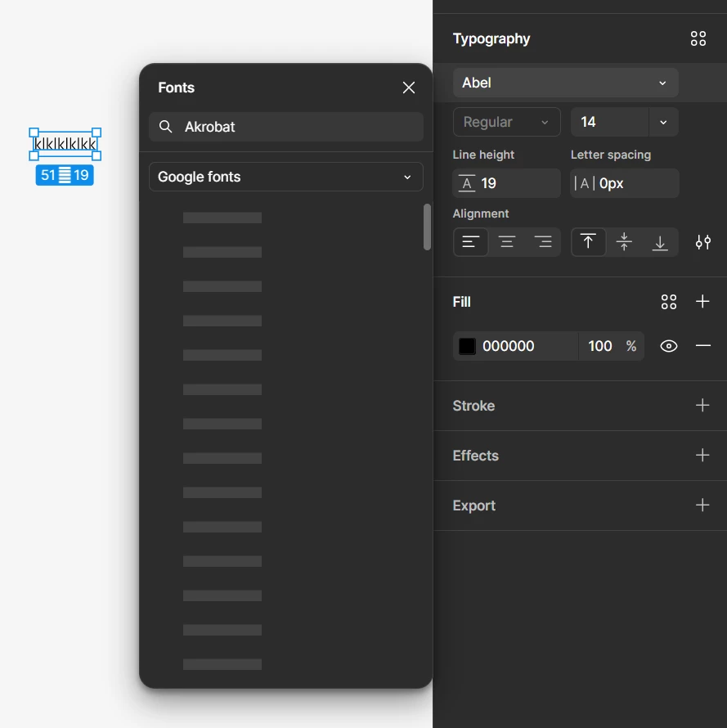Click the line height icon
The image size is (727, 728).
click(467, 183)
